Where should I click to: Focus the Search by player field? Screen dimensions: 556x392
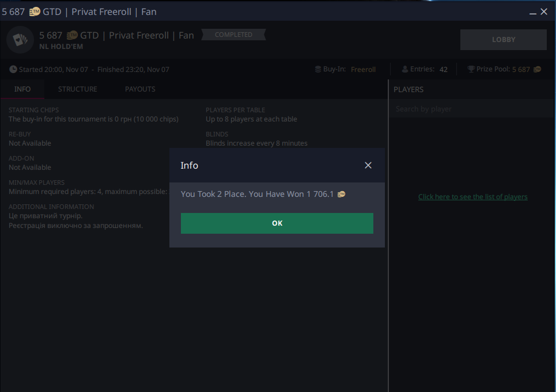[x=471, y=109]
